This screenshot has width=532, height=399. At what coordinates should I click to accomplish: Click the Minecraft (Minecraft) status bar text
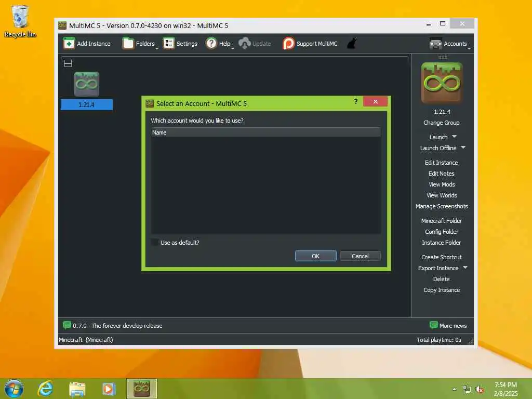coord(86,340)
